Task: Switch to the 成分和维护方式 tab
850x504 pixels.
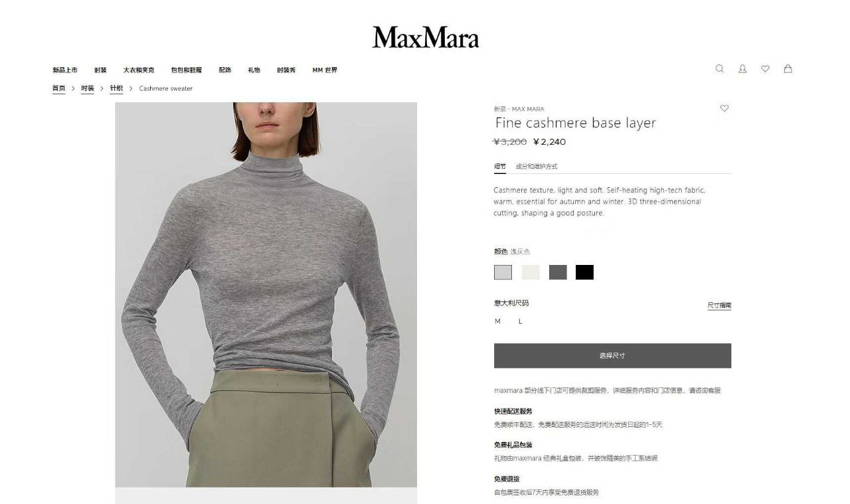Action: [x=537, y=166]
